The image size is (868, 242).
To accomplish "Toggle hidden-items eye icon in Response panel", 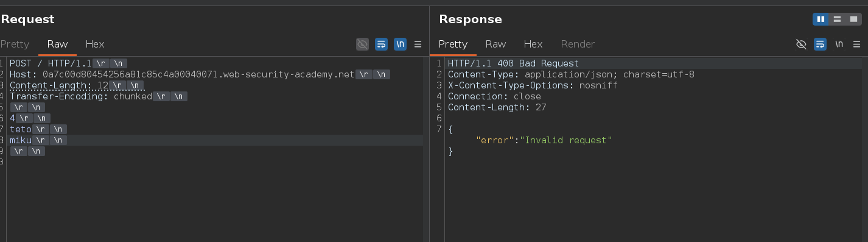I will coord(801,44).
